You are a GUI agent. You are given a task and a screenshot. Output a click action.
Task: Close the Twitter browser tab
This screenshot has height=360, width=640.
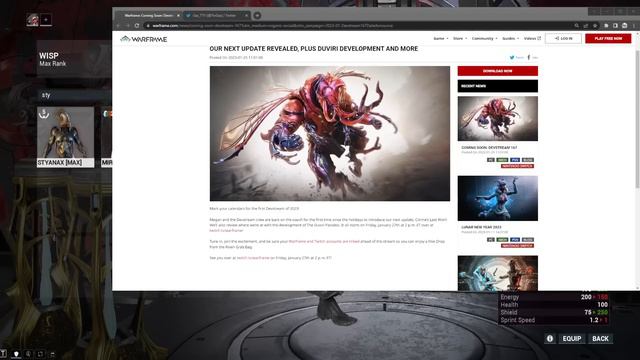(246, 16)
